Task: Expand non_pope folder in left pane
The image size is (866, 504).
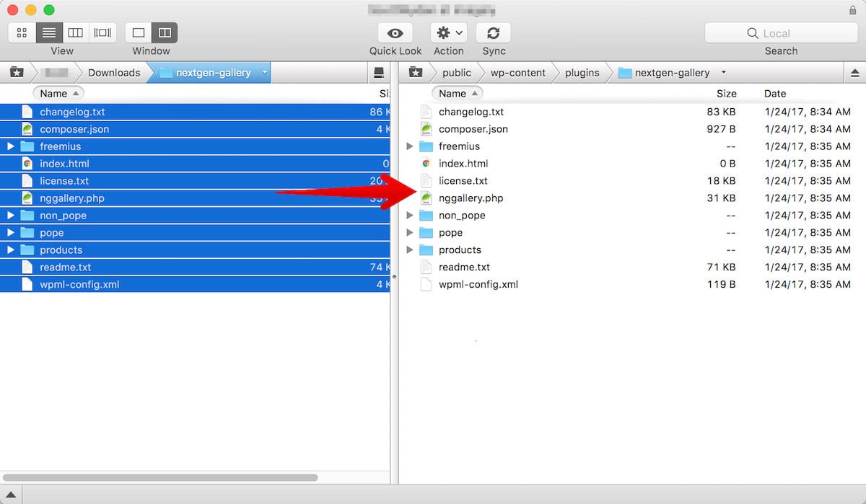Action: (11, 216)
